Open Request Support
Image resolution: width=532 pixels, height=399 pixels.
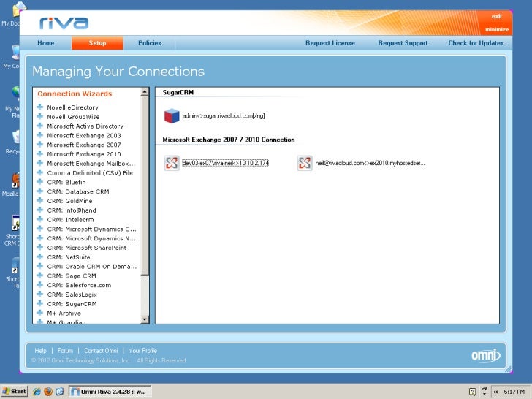click(403, 43)
